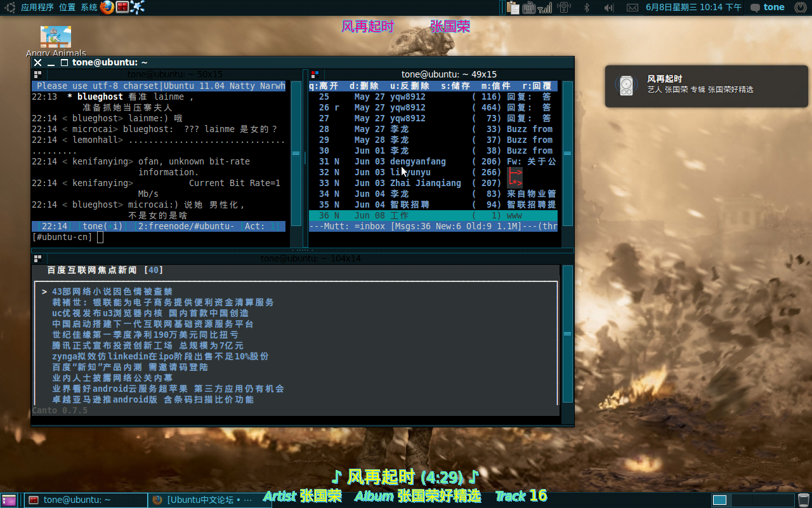Select mail 33 from Zhai Jianqiang
The image size is (812, 508).
[x=433, y=183]
